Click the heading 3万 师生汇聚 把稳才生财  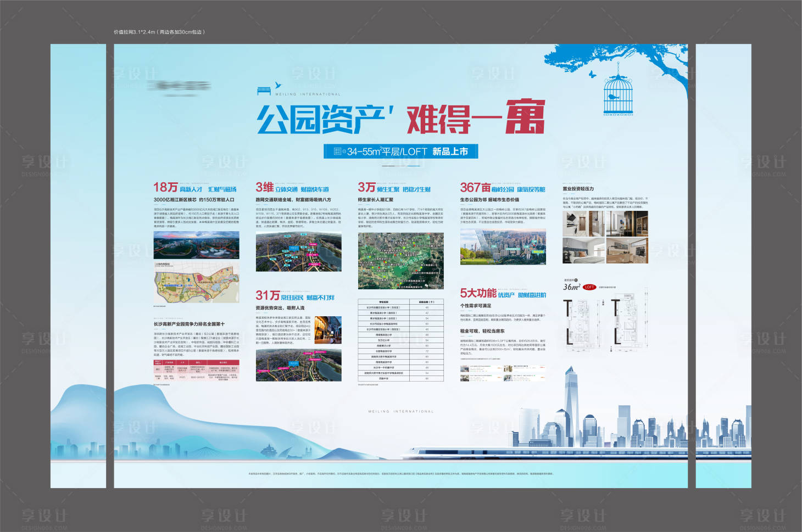pos(394,188)
